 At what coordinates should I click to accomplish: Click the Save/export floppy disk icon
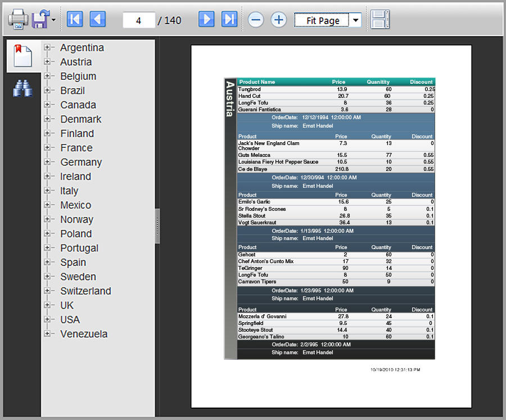coord(40,20)
